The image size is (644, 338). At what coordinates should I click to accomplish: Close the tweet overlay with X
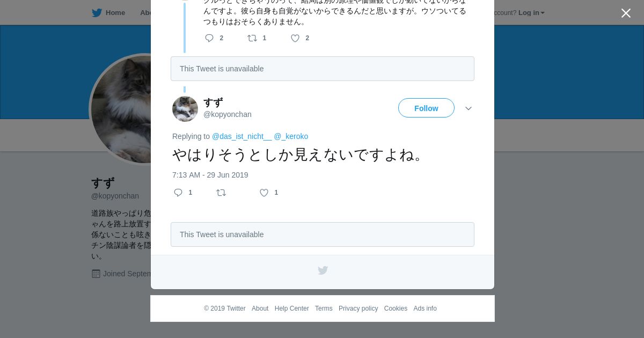(626, 13)
